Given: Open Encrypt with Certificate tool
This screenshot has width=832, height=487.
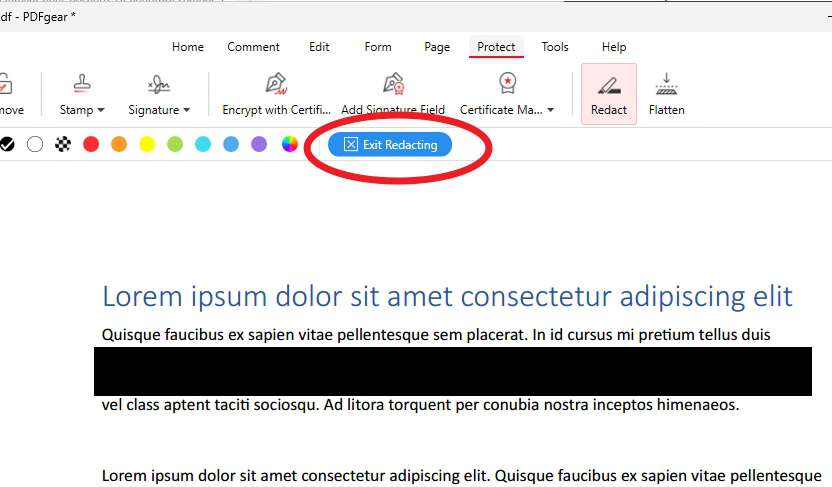Looking at the screenshot, I should (x=276, y=94).
